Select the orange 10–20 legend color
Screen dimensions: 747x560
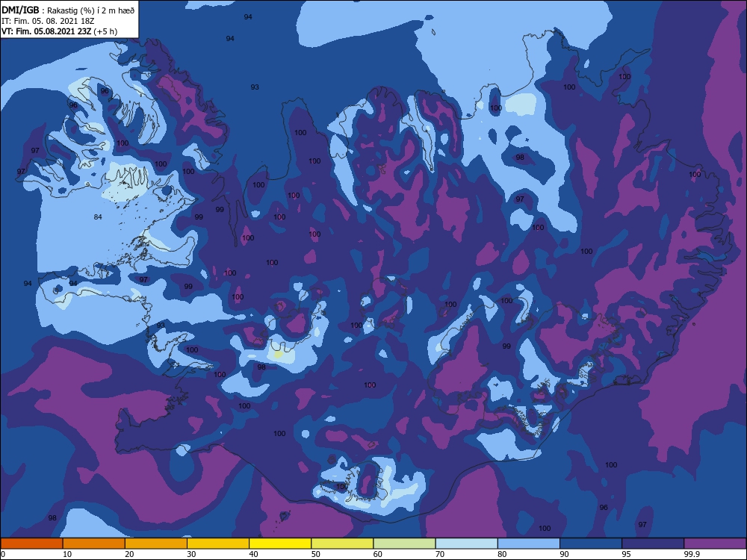click(94, 544)
